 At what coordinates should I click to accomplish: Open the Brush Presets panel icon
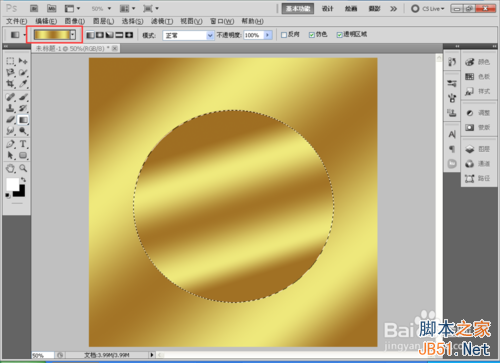pos(452,83)
